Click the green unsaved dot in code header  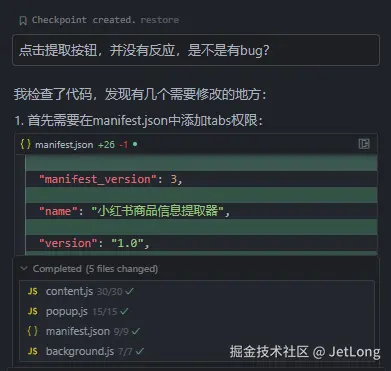(135, 144)
